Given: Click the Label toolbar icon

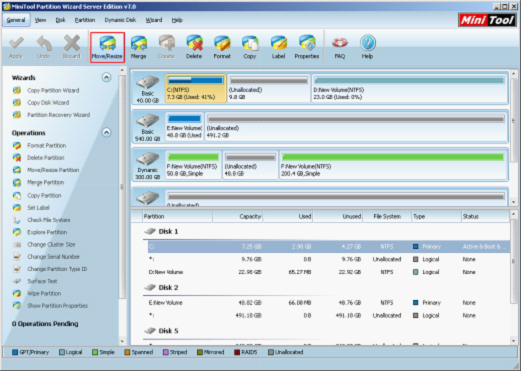Looking at the screenshot, I should (279, 43).
